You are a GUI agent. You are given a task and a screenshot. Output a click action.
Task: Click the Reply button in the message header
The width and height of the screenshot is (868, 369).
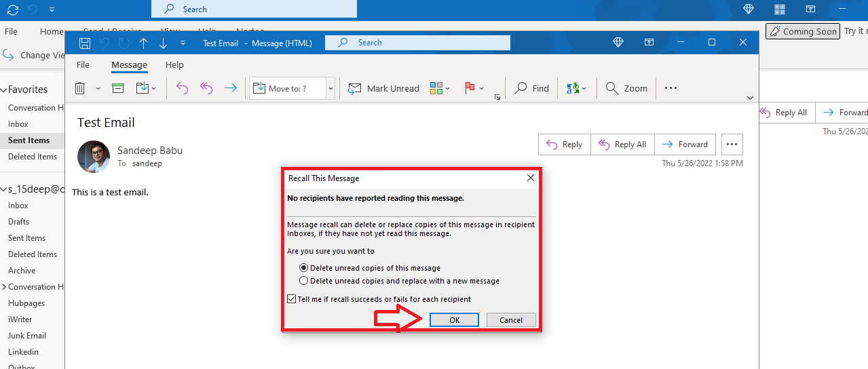565,144
